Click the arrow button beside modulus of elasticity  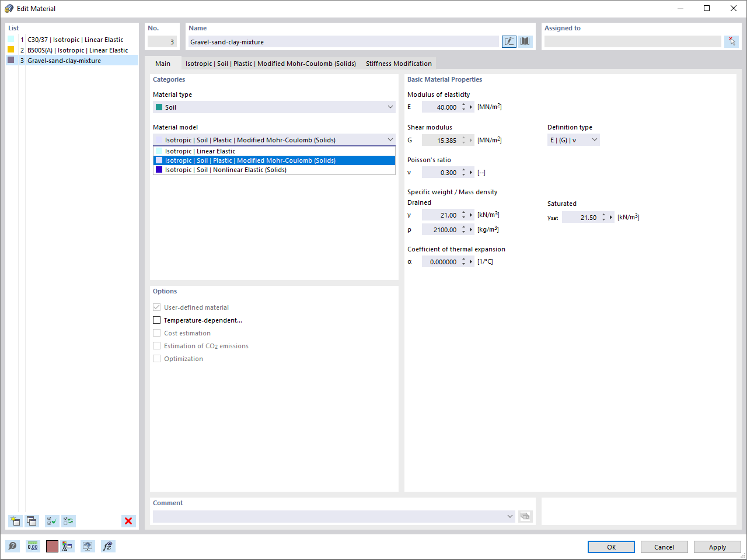point(471,107)
